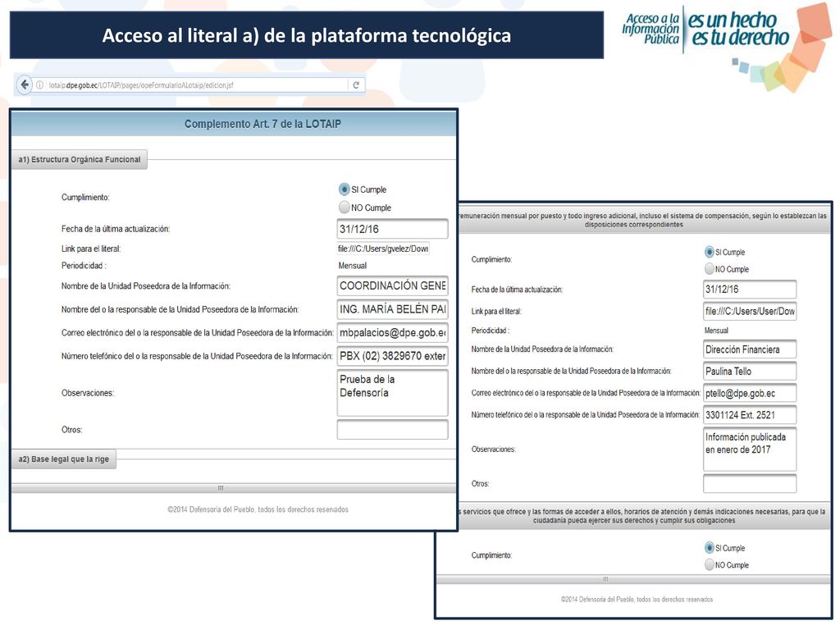Expand the remuneración mensual por puesto header
This screenshot has height=630, width=840.
[x=643, y=220]
